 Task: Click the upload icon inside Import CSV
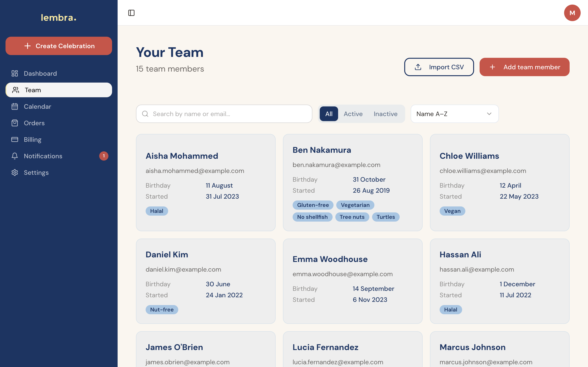[418, 67]
